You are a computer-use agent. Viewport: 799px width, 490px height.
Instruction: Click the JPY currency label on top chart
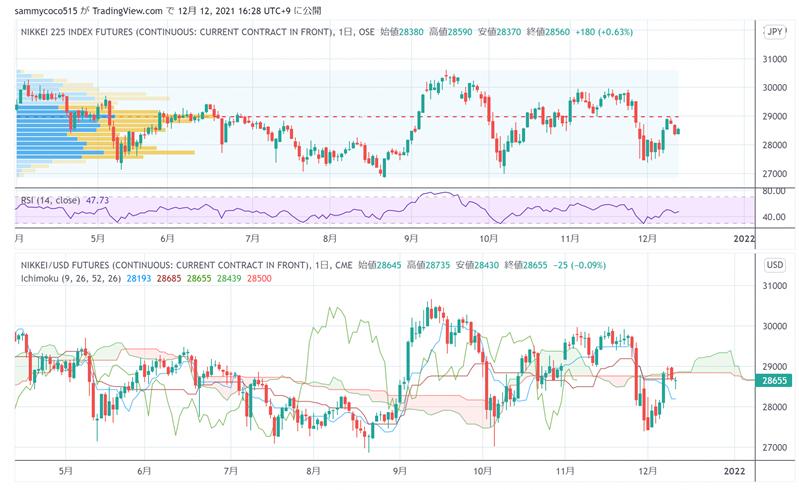pos(775,32)
